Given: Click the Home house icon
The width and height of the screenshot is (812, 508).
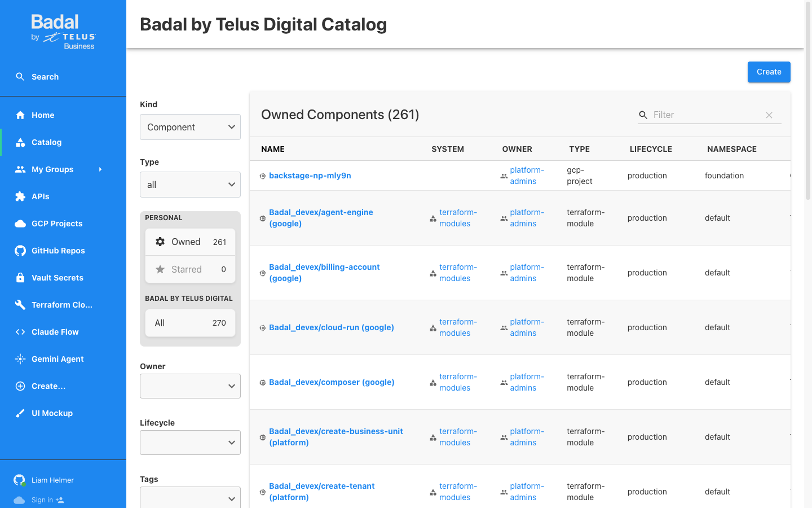Looking at the screenshot, I should pyautogui.click(x=20, y=115).
